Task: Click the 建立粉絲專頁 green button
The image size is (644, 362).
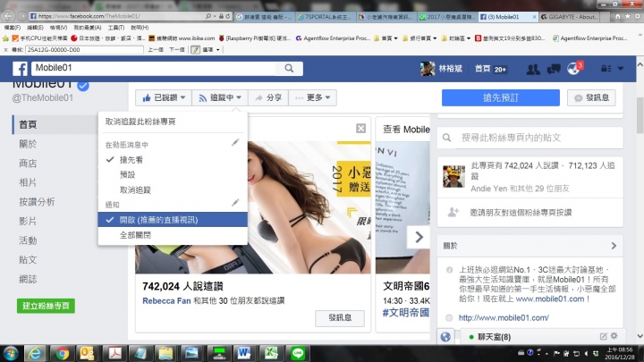Action: pos(46,306)
